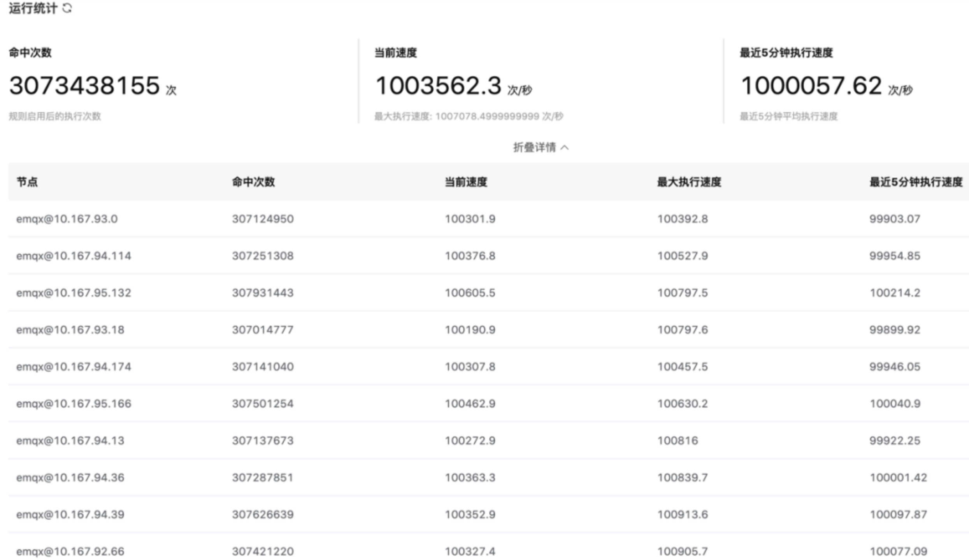
Task: Select node emqx@10.167.95.166
Action: [74, 404]
